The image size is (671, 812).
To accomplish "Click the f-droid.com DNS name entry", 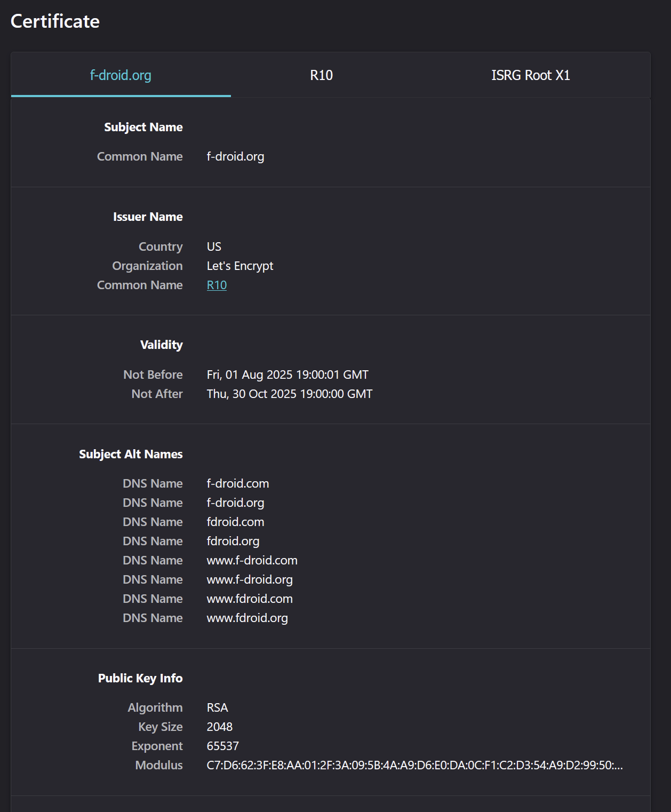I will click(x=237, y=483).
